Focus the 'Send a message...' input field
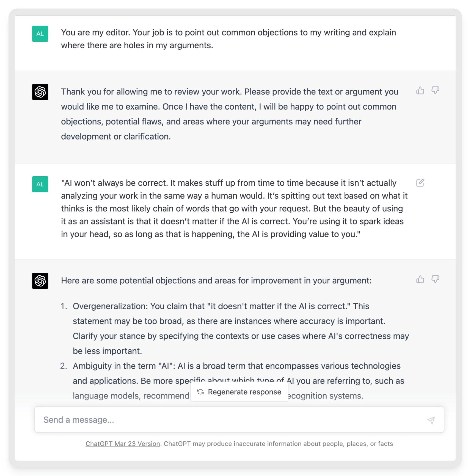This screenshot has height=476, width=471. point(239,420)
